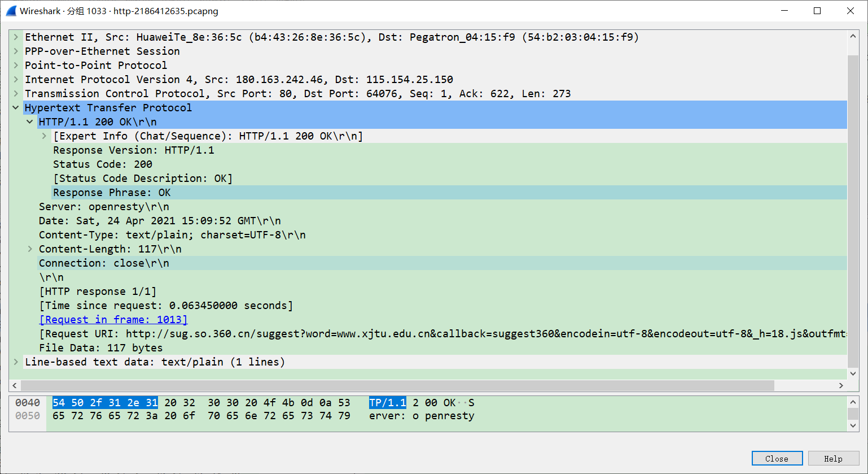Click scroll-down arrow of packet details pane
The width and height of the screenshot is (868, 474).
pyautogui.click(x=853, y=373)
